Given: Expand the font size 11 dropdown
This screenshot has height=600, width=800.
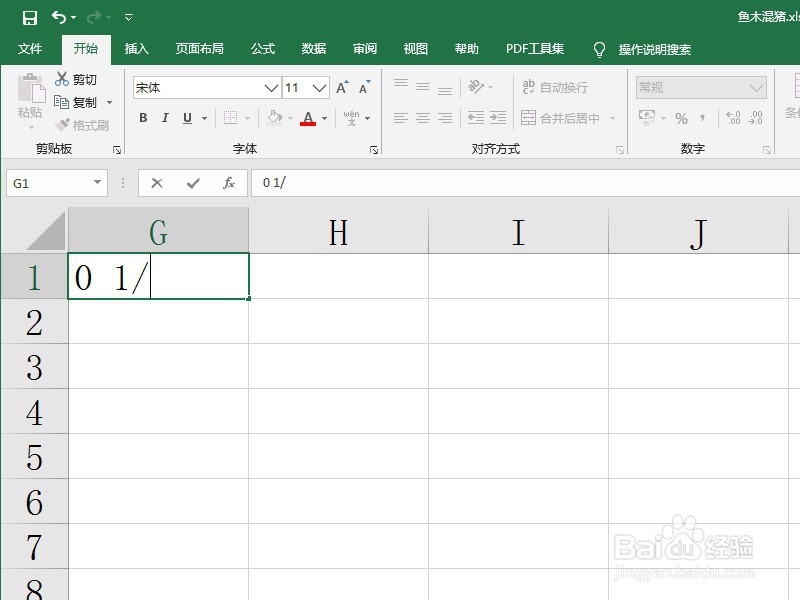Looking at the screenshot, I should point(319,88).
